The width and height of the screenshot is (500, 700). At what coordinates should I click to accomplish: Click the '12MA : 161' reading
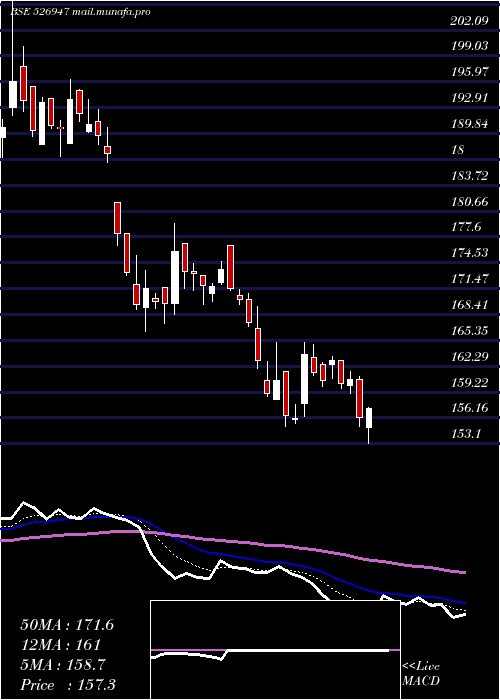coord(61,645)
